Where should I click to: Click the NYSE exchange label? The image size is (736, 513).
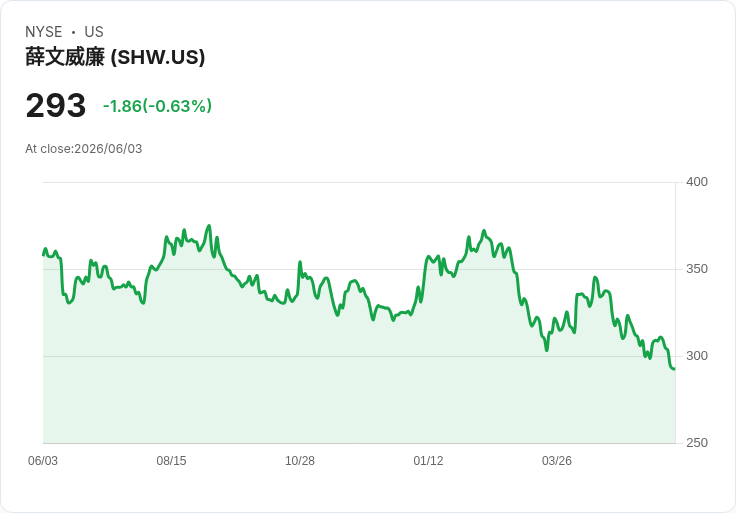[44, 31]
